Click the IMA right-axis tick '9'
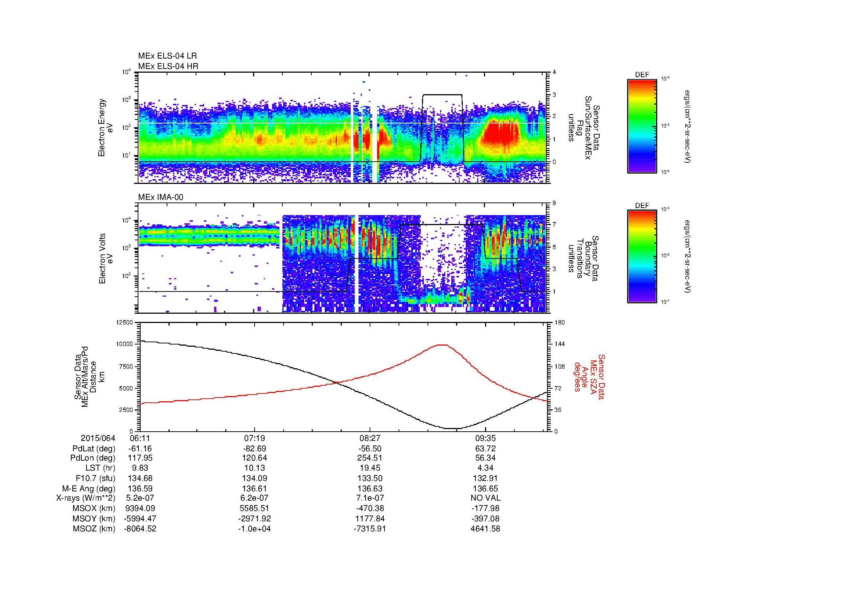The image size is (868, 613). tap(554, 203)
